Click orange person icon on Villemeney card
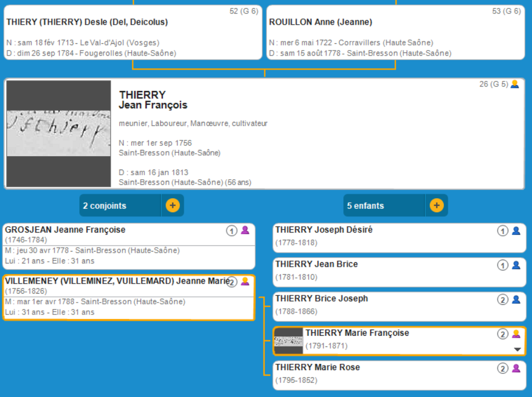Viewport: 532px width, 397px height. (x=245, y=281)
